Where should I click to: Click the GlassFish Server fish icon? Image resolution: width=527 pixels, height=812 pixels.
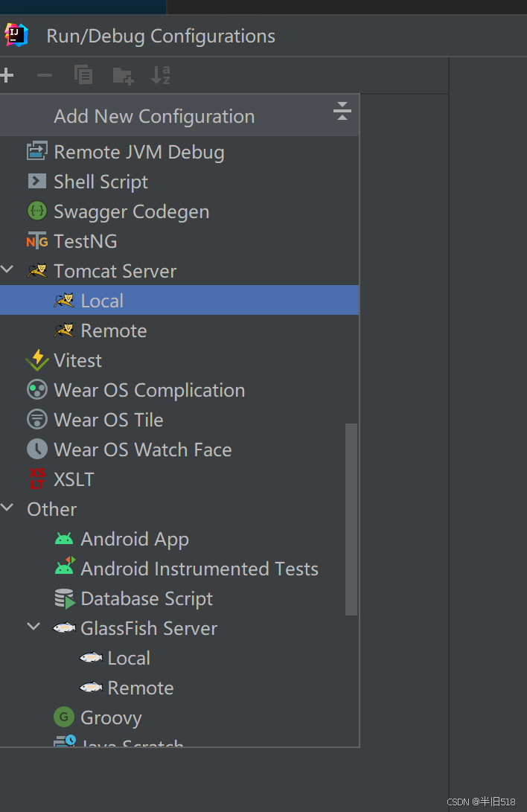tap(64, 628)
